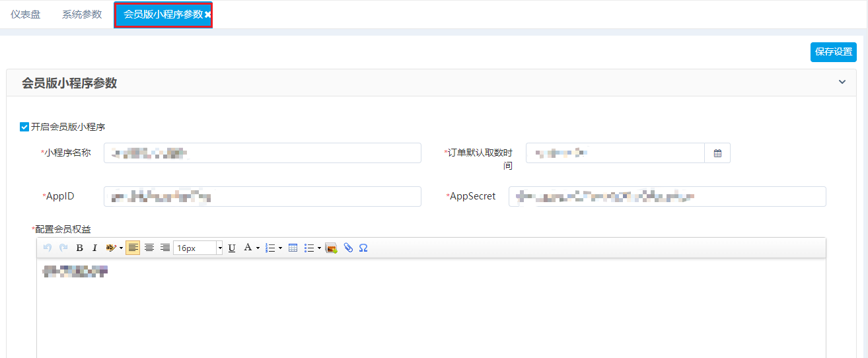Open bulleted list style dropdown arrow
This screenshot has height=358, width=868.
click(x=319, y=248)
